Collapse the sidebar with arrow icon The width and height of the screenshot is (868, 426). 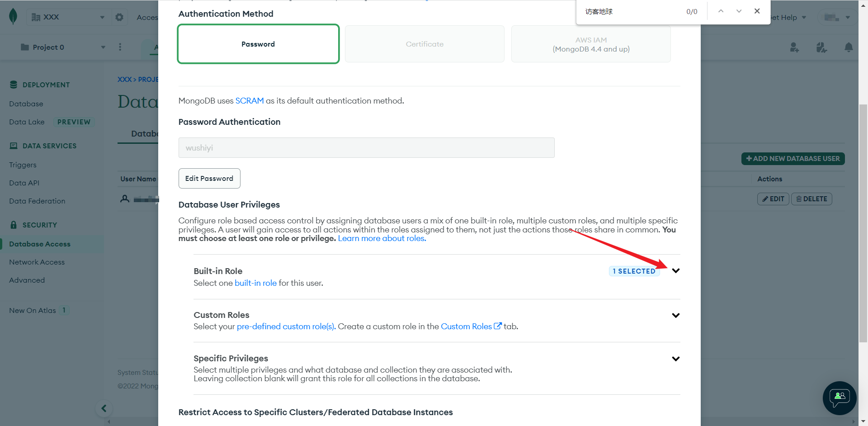point(104,408)
